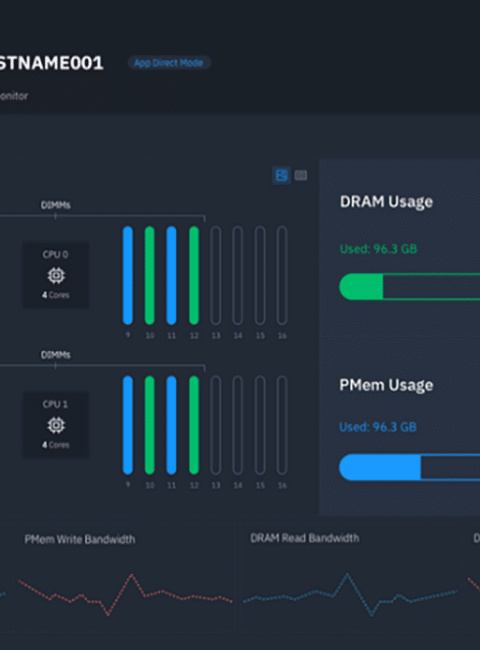
Task: Click CPU 0 DIMM slot 9 bar
Action: click(x=128, y=275)
